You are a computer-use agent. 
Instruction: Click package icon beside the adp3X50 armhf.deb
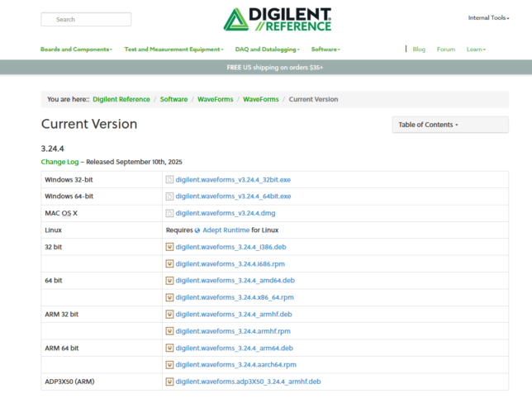coord(169,381)
